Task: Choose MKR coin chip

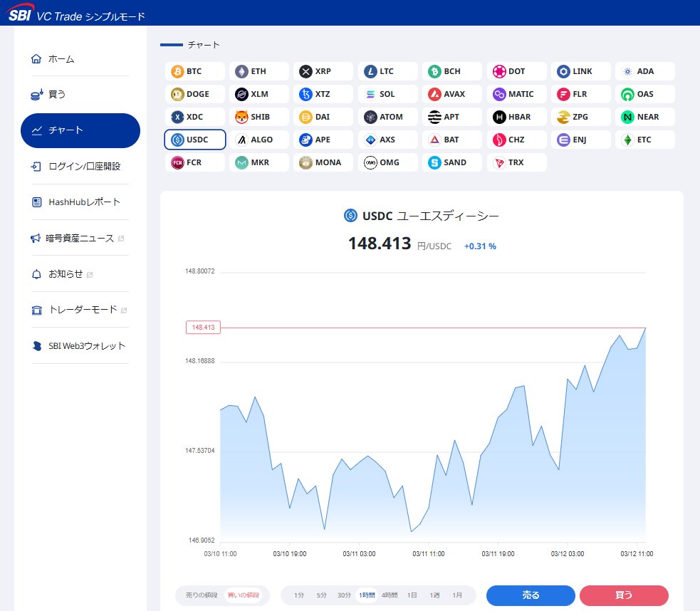Action: point(259,162)
